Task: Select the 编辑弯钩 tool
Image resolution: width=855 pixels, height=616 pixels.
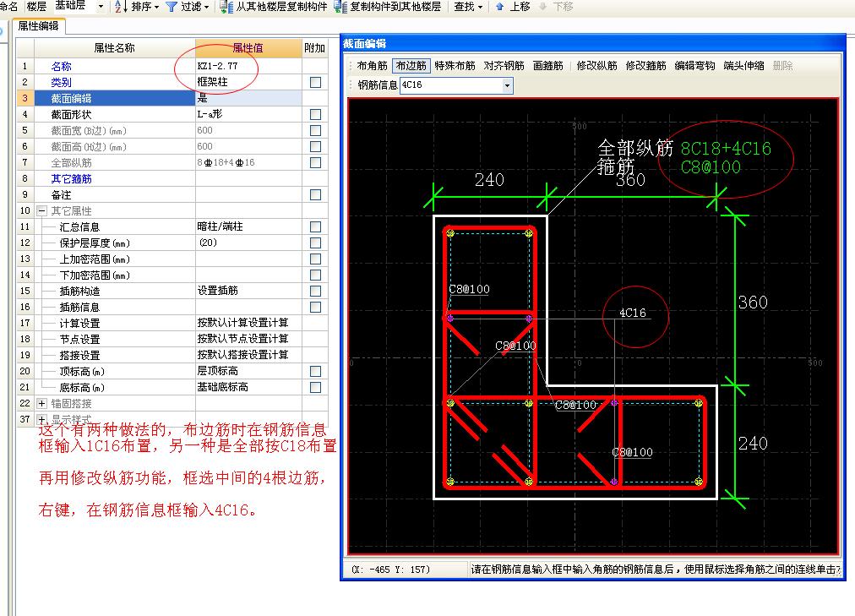Action: pos(694,65)
